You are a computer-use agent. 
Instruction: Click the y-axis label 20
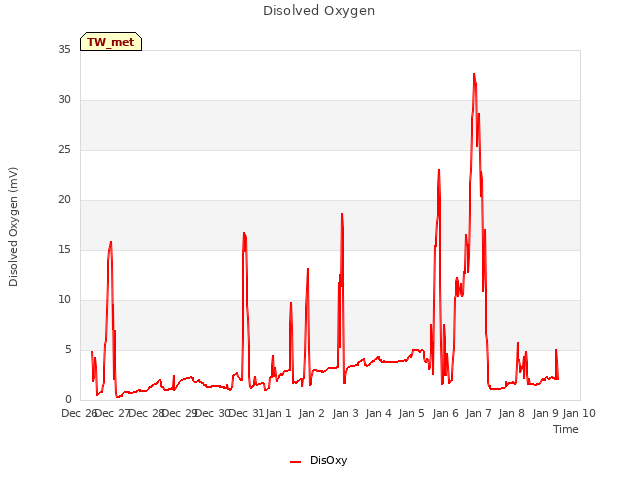coord(64,200)
